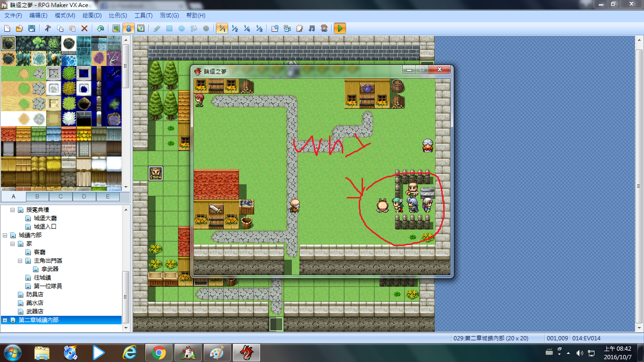Click the Undo arrow icon
Viewport: 644px width, 362px height.
pyautogui.click(x=100, y=28)
